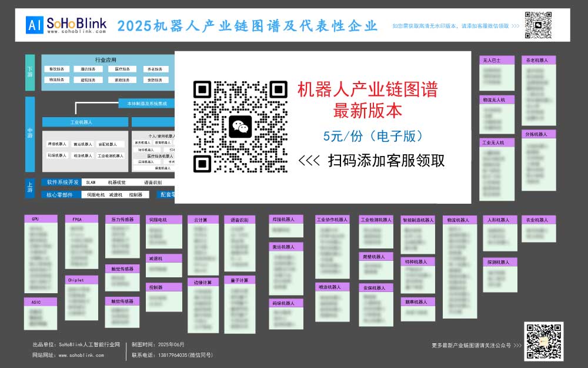Image resolution: width=588 pixels, height=368 pixels.
Task: Click the phone number 13817964035 in footer
Action: (172, 355)
